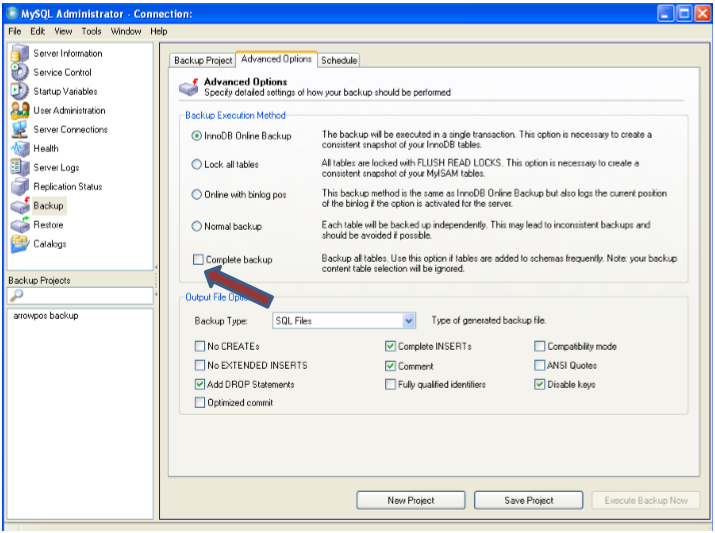The width and height of the screenshot is (715, 533).
Task: Click the Service Control gear icon
Action: click(20, 72)
